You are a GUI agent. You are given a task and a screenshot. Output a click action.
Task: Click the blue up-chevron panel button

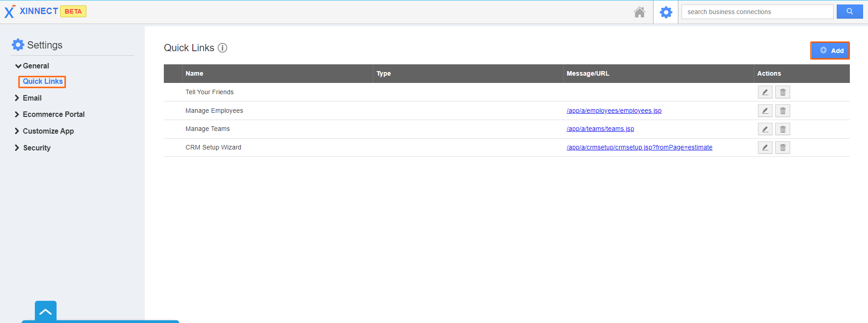point(46,312)
